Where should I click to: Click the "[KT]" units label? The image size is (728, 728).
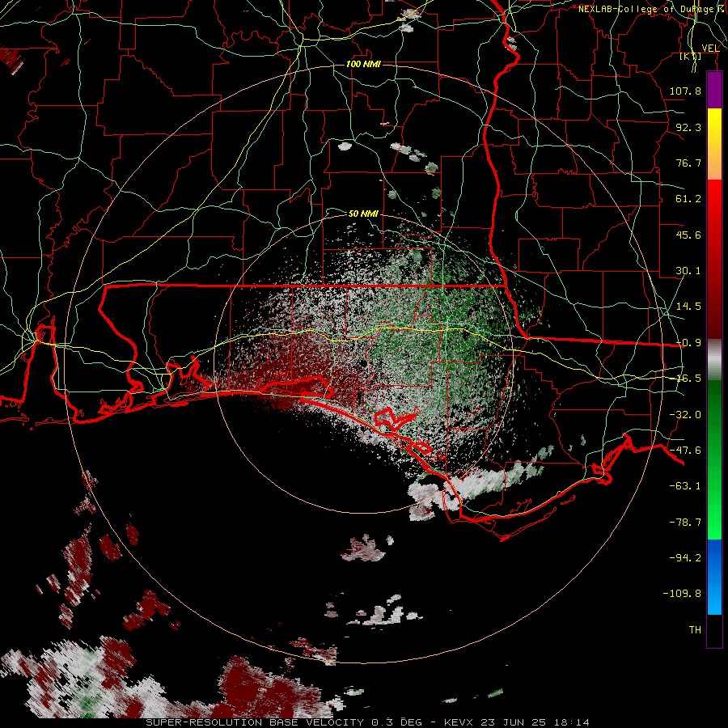690,57
